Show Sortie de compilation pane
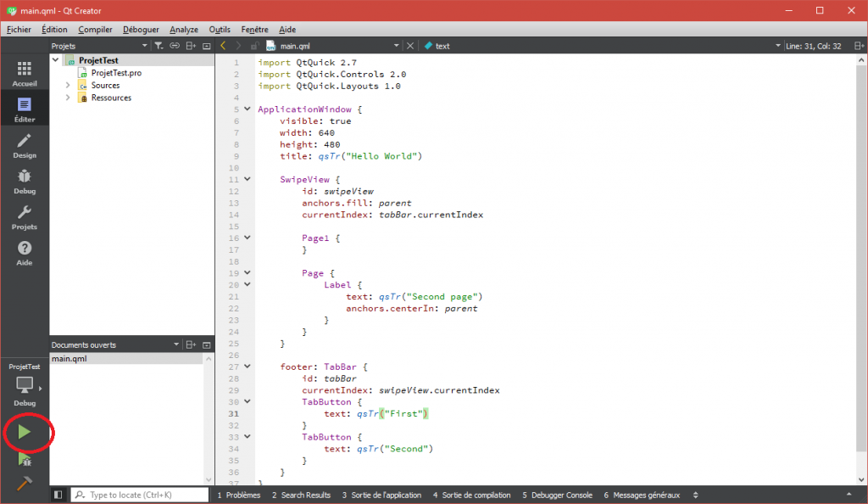This screenshot has height=504, width=868. click(x=471, y=496)
